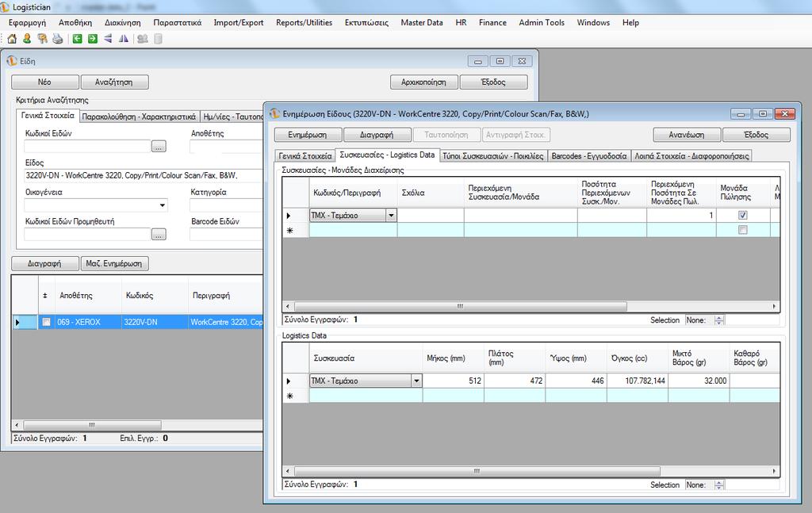Click the Αναζήτηση button
The width and height of the screenshot is (812, 513).
click(x=114, y=82)
